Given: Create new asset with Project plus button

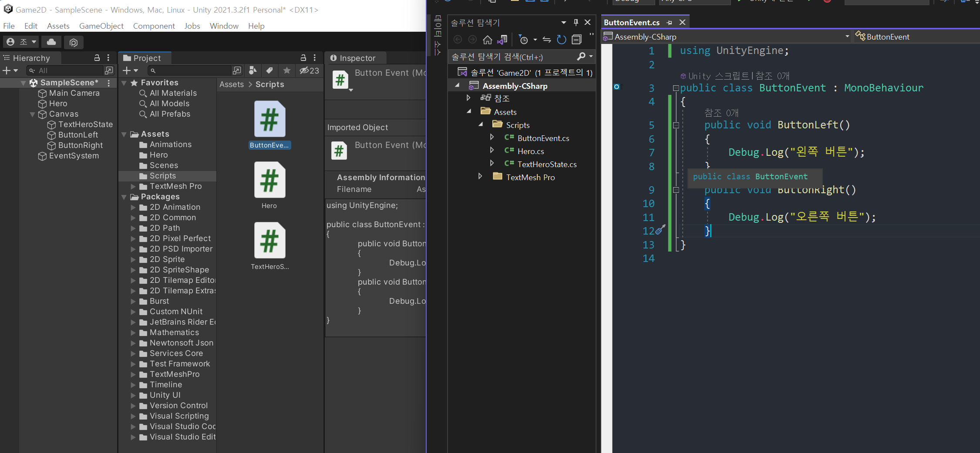Looking at the screenshot, I should (130, 70).
